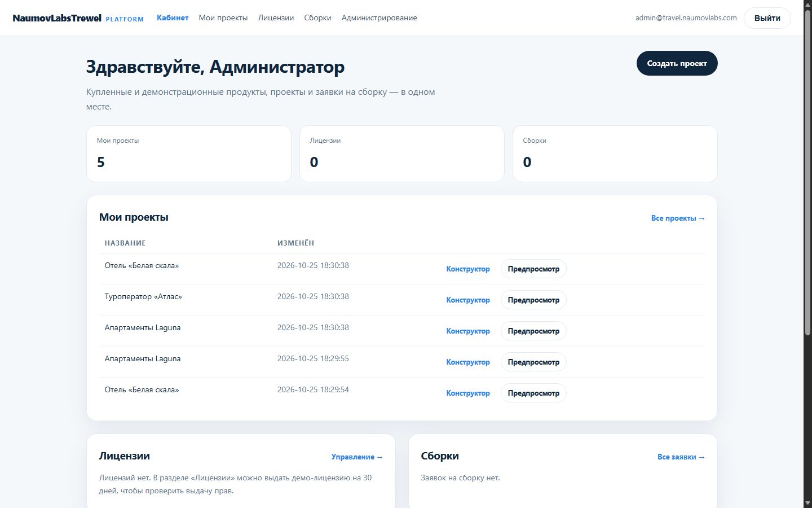The width and height of the screenshot is (812, 508).
Task: Open Конструктор for Отель «Белая скала» changed 18:30:38
Action: 468,269
